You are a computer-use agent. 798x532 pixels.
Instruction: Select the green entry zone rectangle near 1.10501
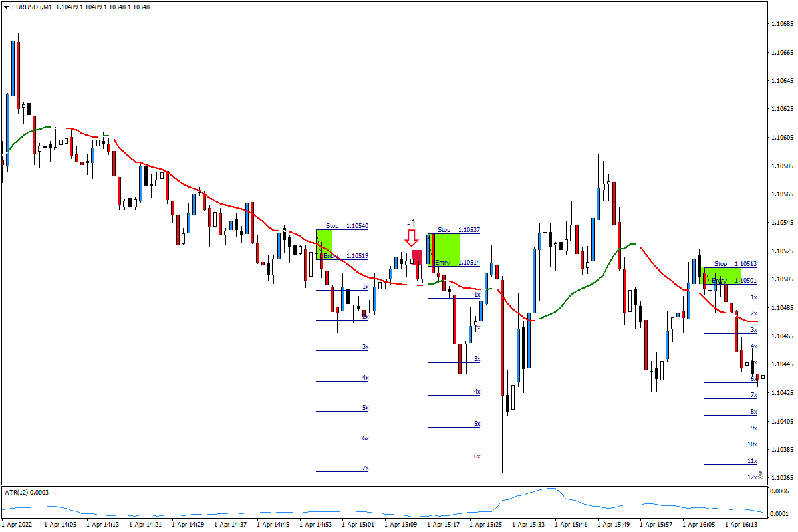point(722,277)
